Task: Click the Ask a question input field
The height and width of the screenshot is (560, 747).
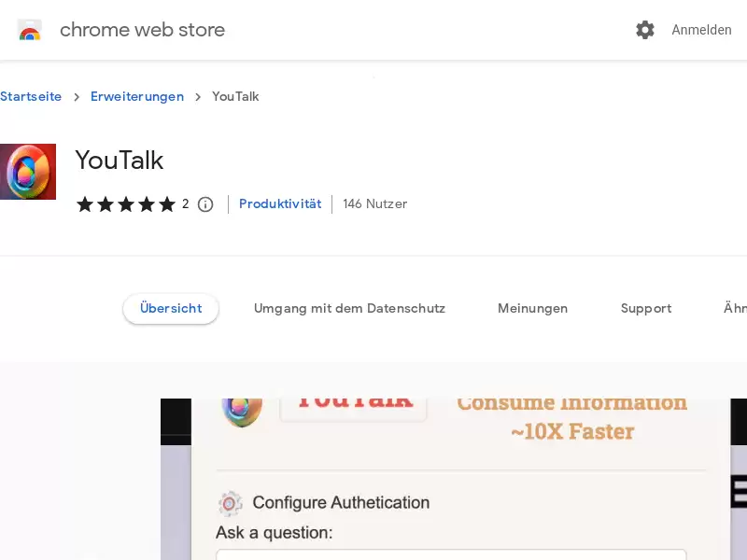Action: 451,554
